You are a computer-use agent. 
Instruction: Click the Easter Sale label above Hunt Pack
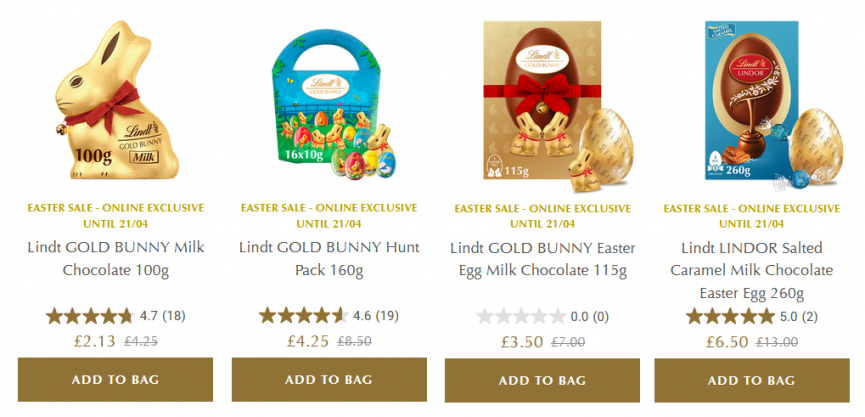(x=329, y=216)
